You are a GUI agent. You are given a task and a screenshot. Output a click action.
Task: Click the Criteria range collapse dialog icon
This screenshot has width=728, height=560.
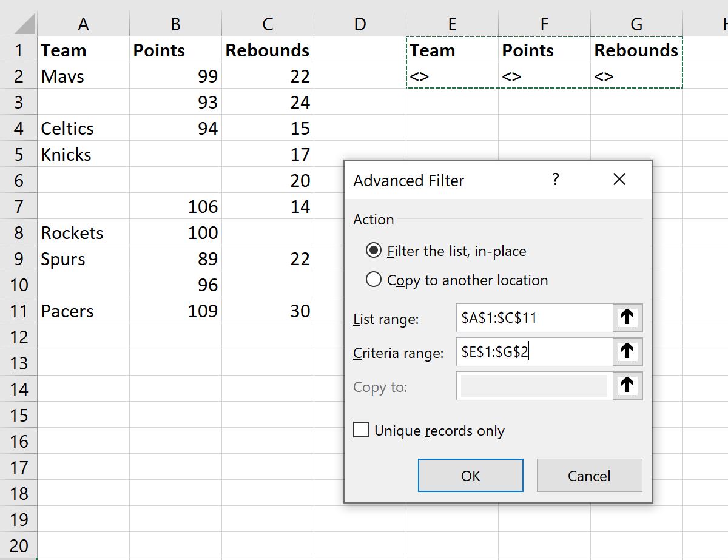click(627, 351)
